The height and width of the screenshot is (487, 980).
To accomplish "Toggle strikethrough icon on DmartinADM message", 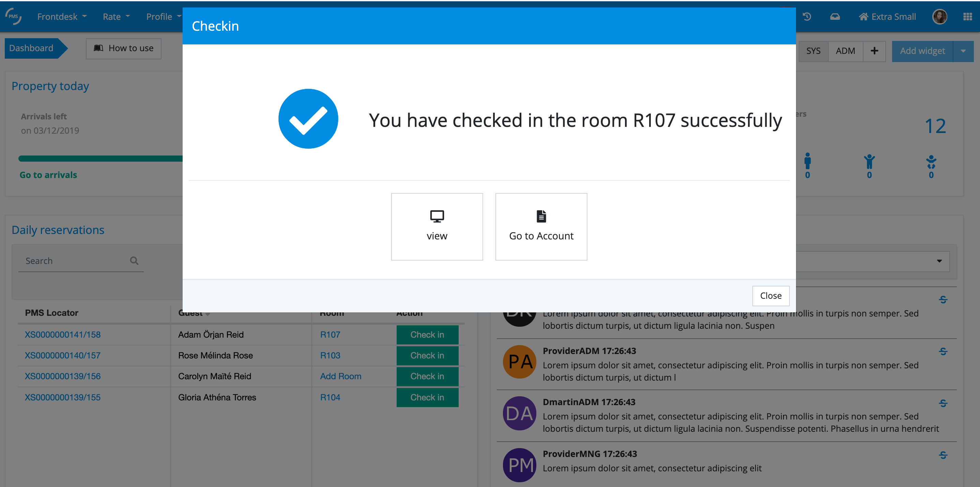I will 943,403.
